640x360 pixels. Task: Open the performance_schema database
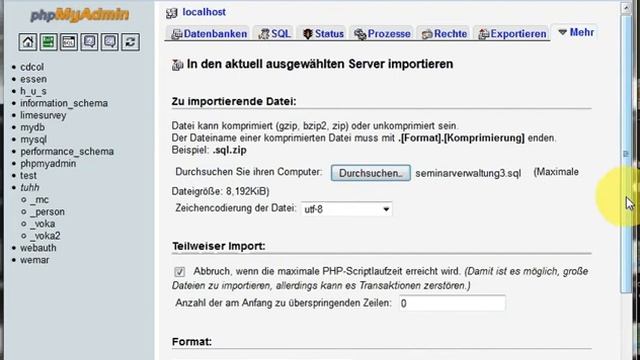(67, 151)
